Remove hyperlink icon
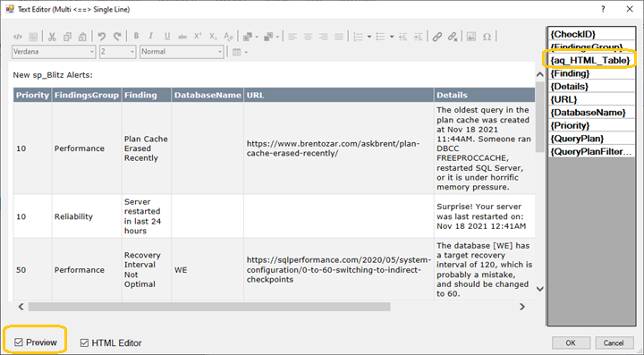Viewport: 644px width, 355px height. tap(453, 37)
